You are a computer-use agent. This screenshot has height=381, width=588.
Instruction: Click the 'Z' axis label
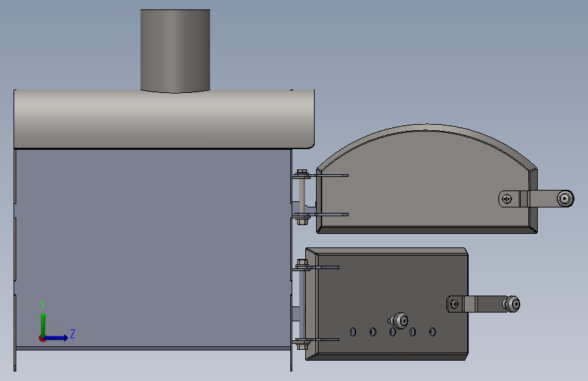pos(73,334)
